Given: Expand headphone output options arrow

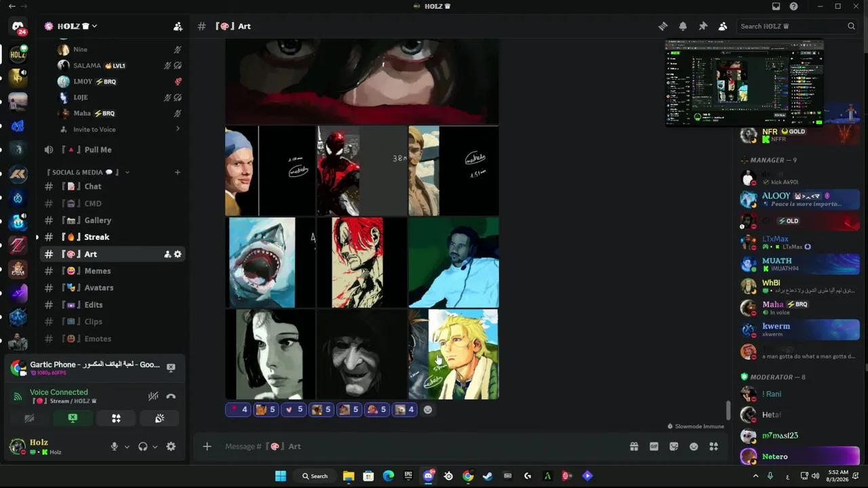Looking at the screenshot, I should 155,447.
